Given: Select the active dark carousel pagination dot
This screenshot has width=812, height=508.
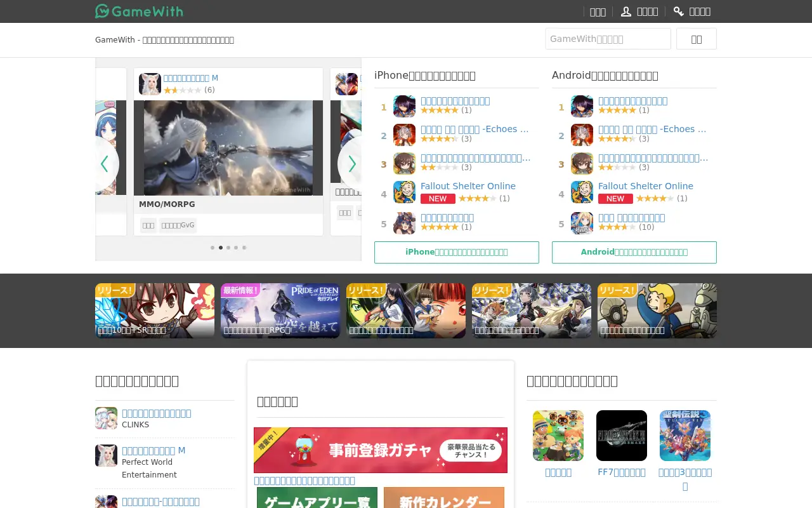Looking at the screenshot, I should pos(221,248).
